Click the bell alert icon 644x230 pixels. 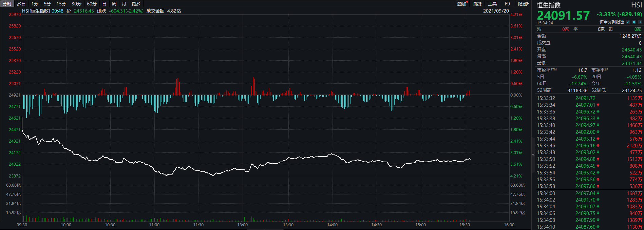click(x=634, y=22)
